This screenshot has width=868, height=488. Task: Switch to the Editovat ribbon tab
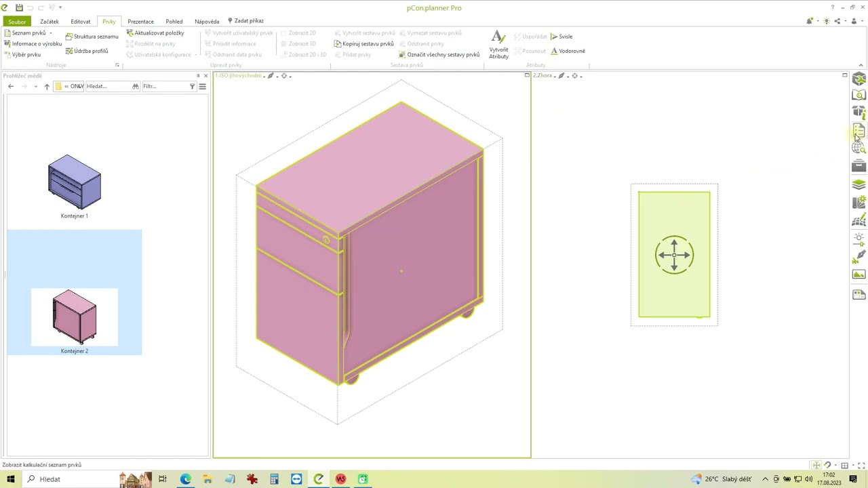[80, 22]
